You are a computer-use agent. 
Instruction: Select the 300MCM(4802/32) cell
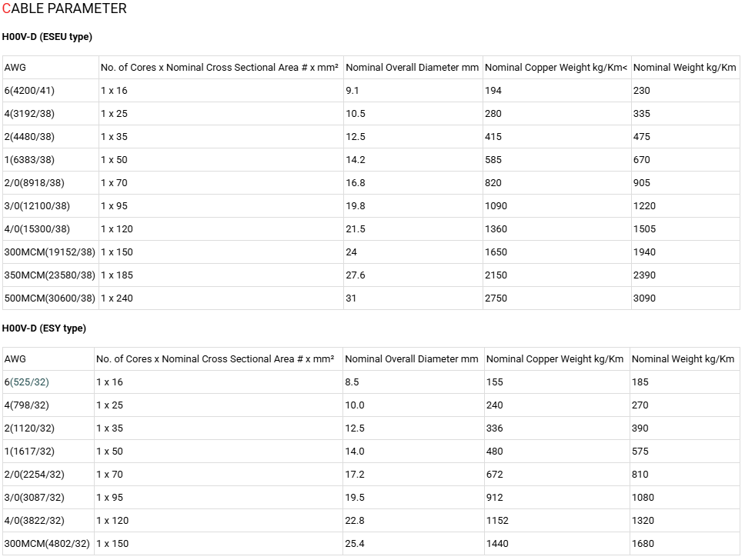click(x=48, y=544)
